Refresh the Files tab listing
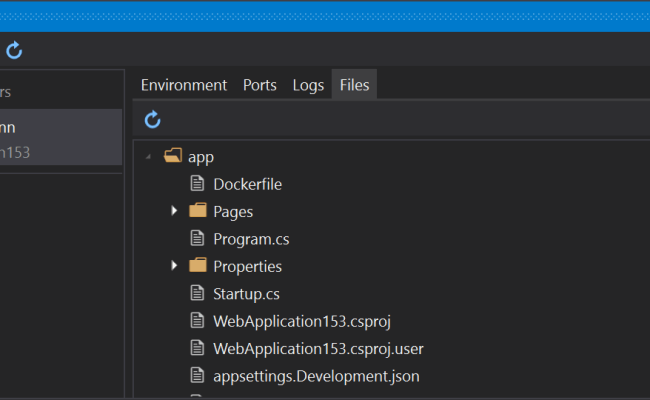The width and height of the screenshot is (650, 400). (x=153, y=120)
